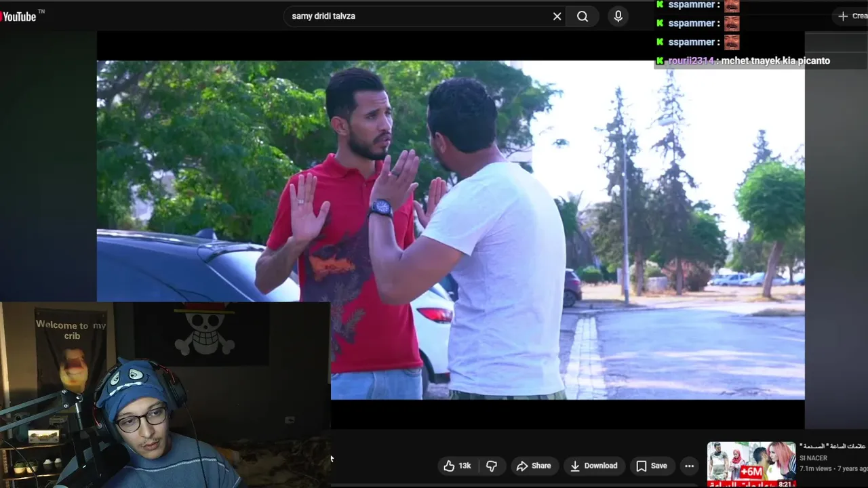Click the video player to pause it
868x488 pixels.
450,230
